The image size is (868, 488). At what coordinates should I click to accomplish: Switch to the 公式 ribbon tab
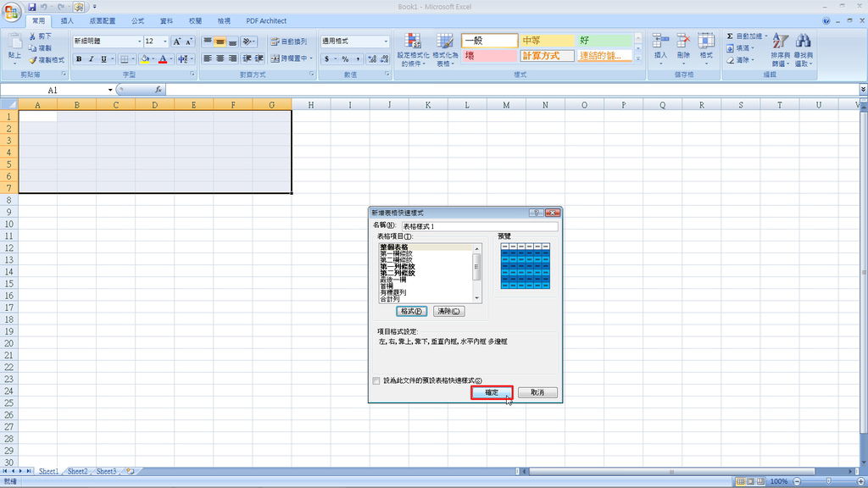138,21
